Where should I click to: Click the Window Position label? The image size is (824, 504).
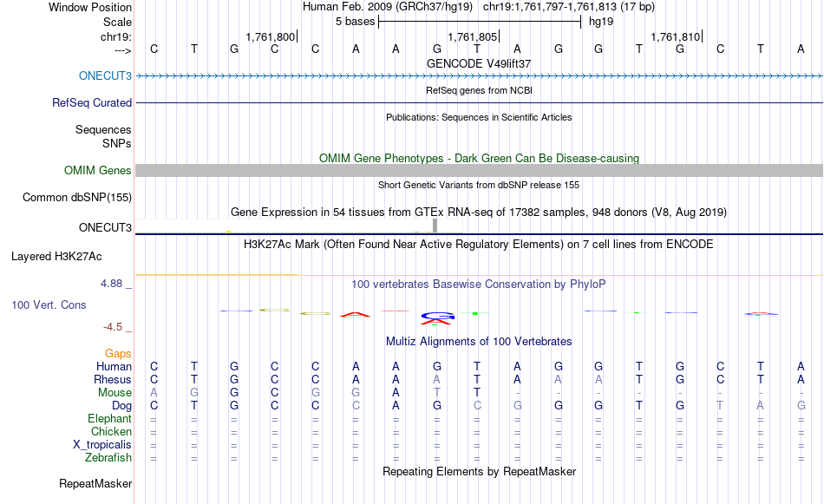point(90,7)
